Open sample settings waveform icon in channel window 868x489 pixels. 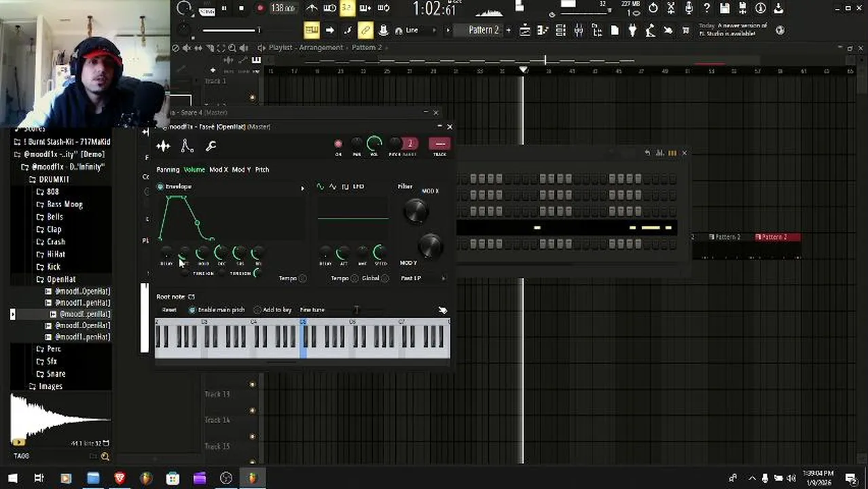pyautogui.click(x=163, y=146)
